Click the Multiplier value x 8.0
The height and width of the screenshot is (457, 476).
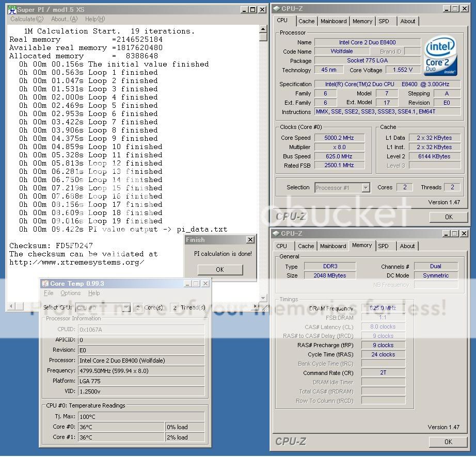(x=339, y=147)
